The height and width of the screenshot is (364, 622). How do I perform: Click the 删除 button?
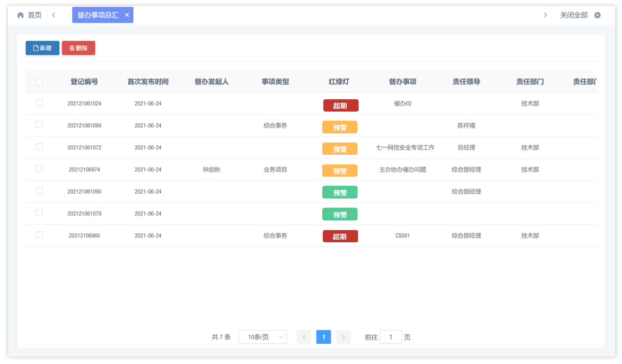pyautogui.click(x=78, y=48)
